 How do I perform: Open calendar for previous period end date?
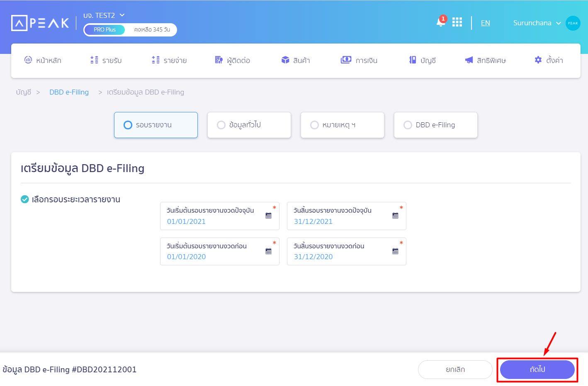396,251
